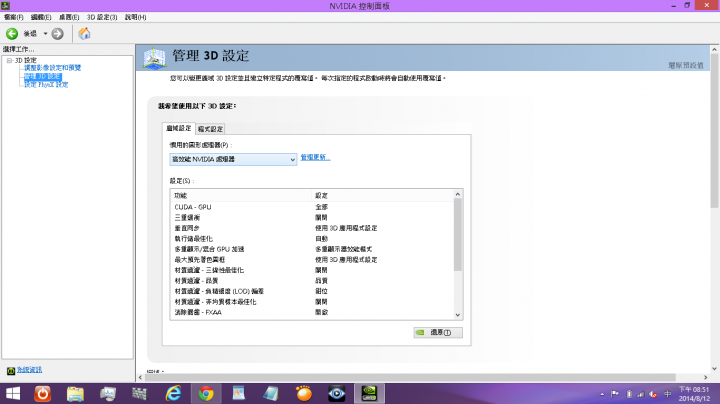720x404 pixels.
Task: Go back with the green back arrow
Action: [12, 34]
